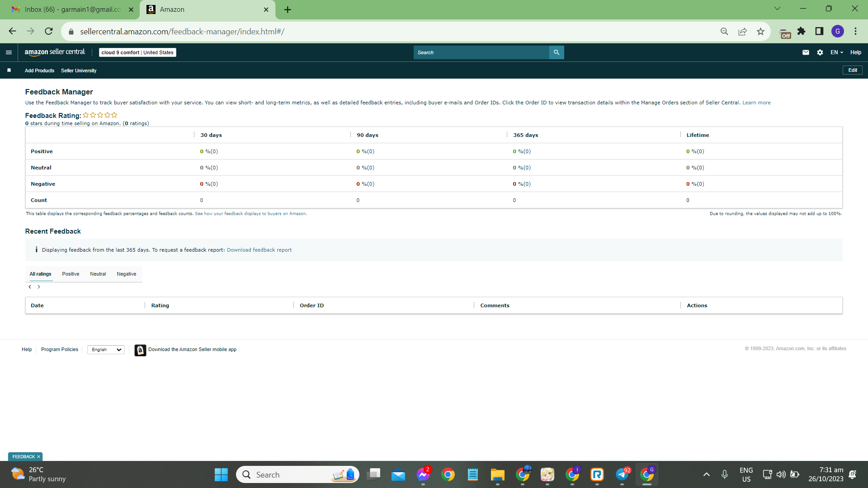This screenshot has height=488, width=868.
Task: Open See how your feedback displays link
Action: (250, 214)
